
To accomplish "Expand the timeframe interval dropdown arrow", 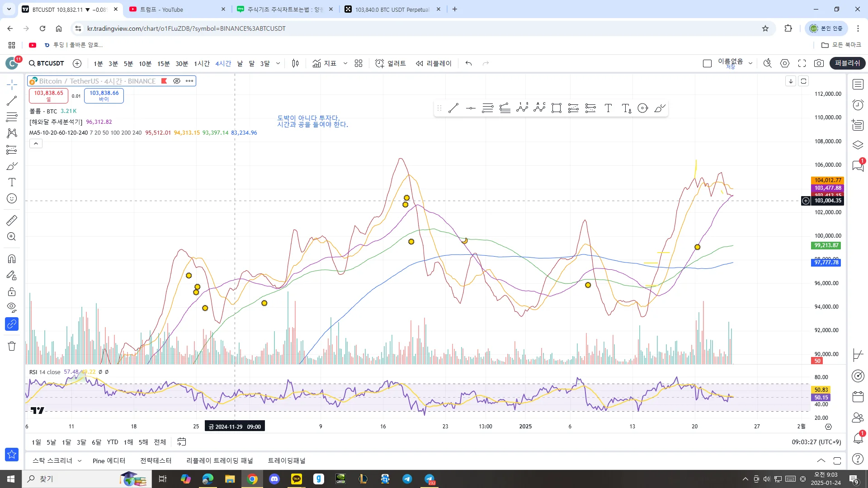I will coord(278,63).
